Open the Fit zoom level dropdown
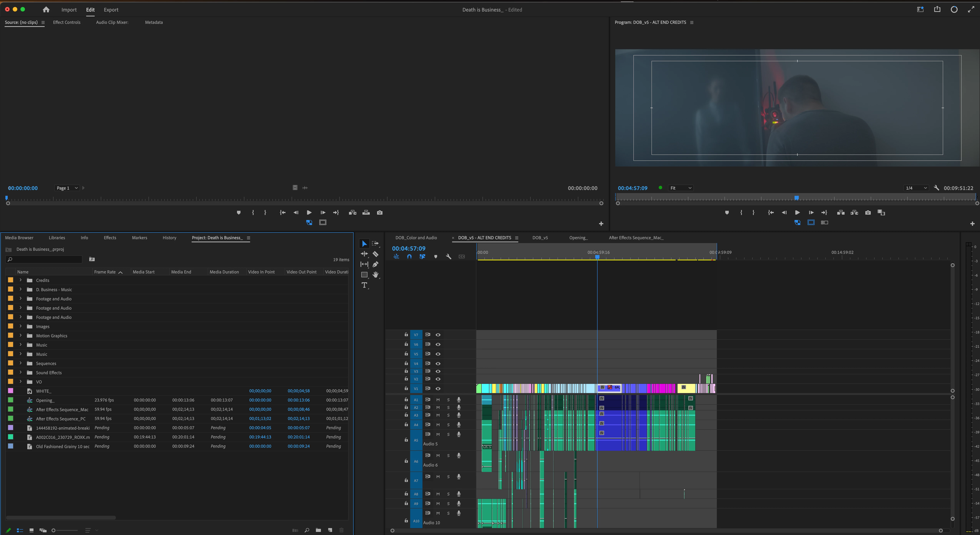Image resolution: width=980 pixels, height=535 pixels. click(x=681, y=188)
